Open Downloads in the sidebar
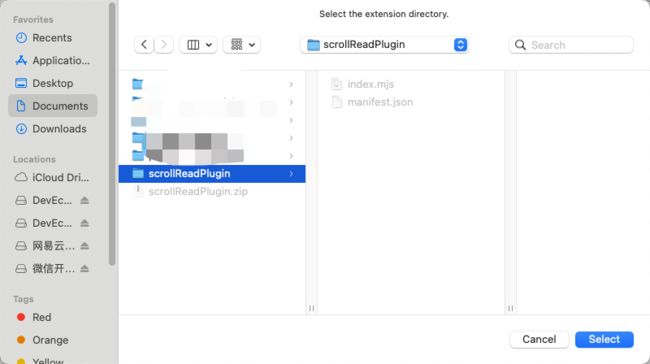 pyautogui.click(x=51, y=129)
